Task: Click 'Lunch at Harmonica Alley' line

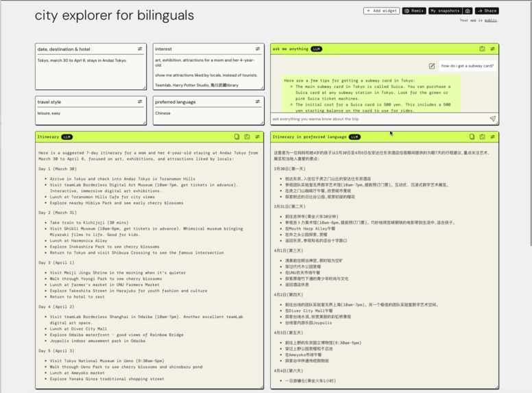Action: tap(78, 241)
